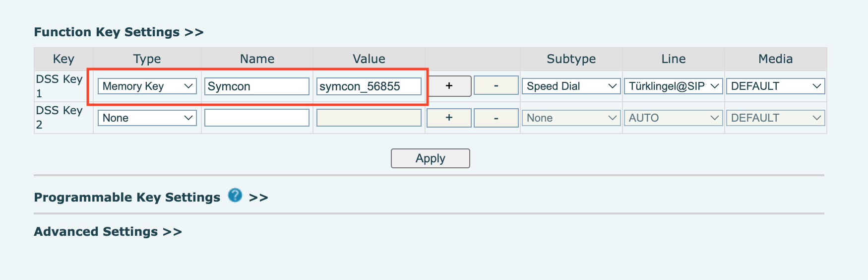Click the minus button for DSS Key 1
This screenshot has width=868, height=280.
pyautogui.click(x=496, y=86)
